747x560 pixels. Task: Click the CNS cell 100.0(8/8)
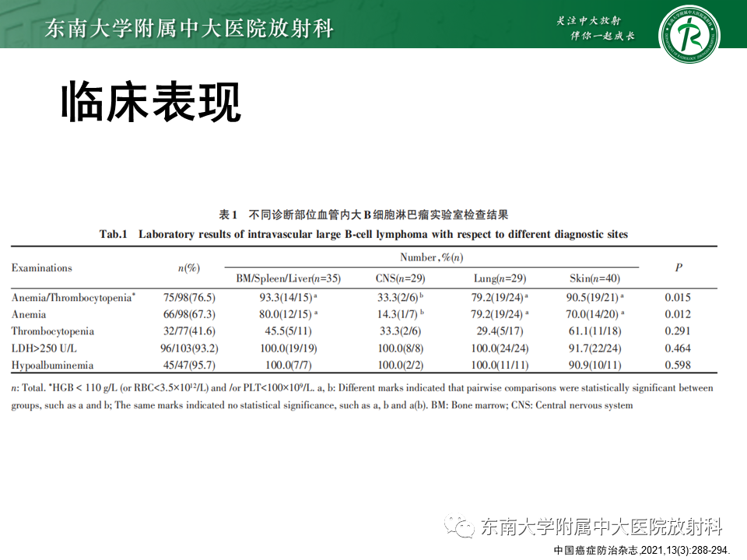point(400,348)
